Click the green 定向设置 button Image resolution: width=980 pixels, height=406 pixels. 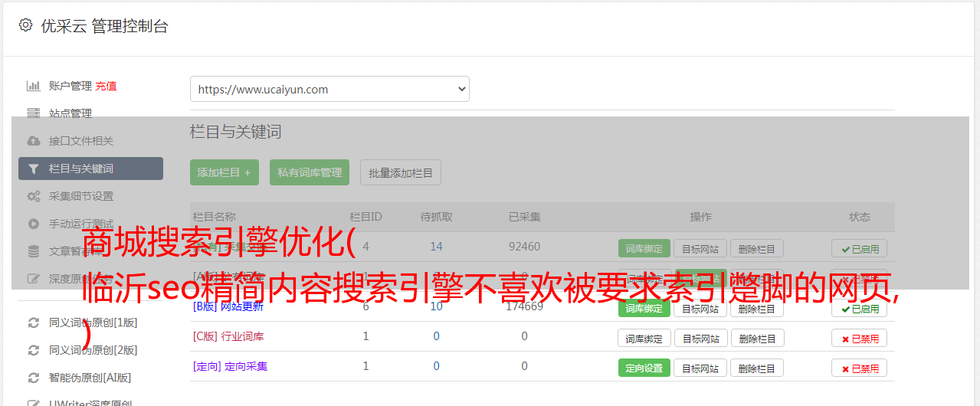click(x=644, y=368)
